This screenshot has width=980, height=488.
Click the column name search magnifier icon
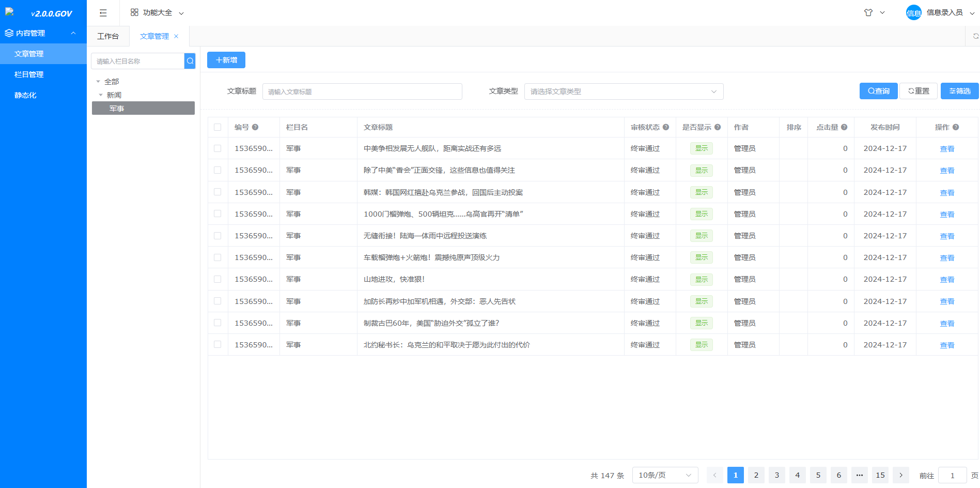190,61
